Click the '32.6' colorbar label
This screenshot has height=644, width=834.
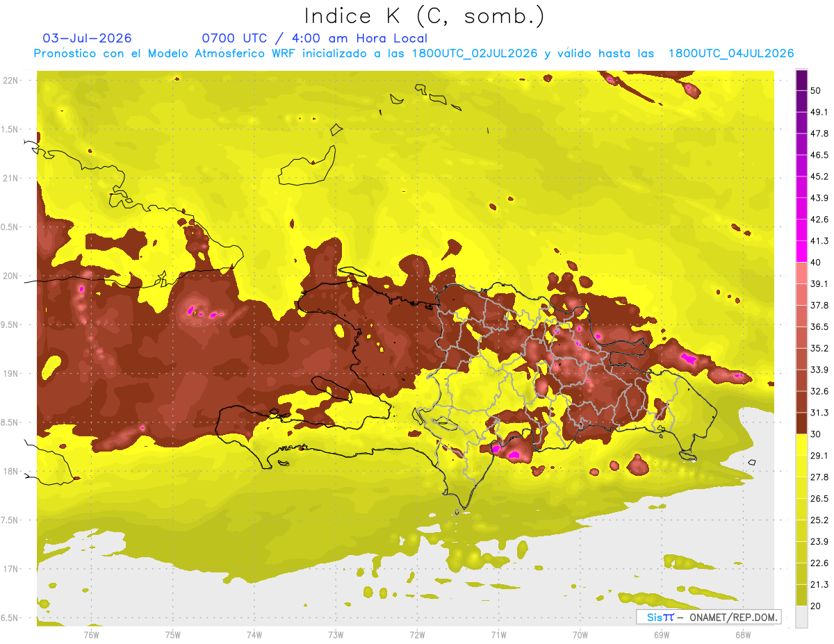pyautogui.click(x=819, y=391)
